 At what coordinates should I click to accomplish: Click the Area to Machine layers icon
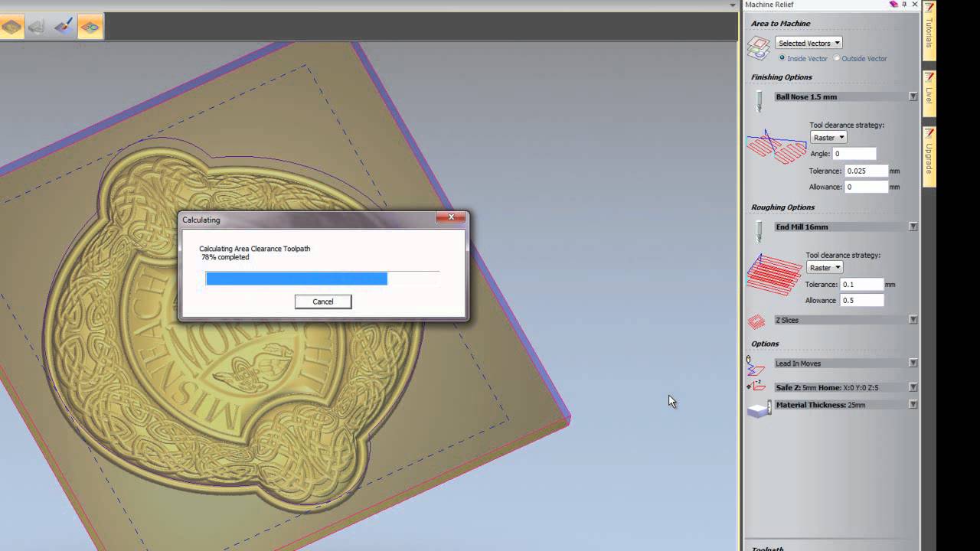pyautogui.click(x=758, y=48)
